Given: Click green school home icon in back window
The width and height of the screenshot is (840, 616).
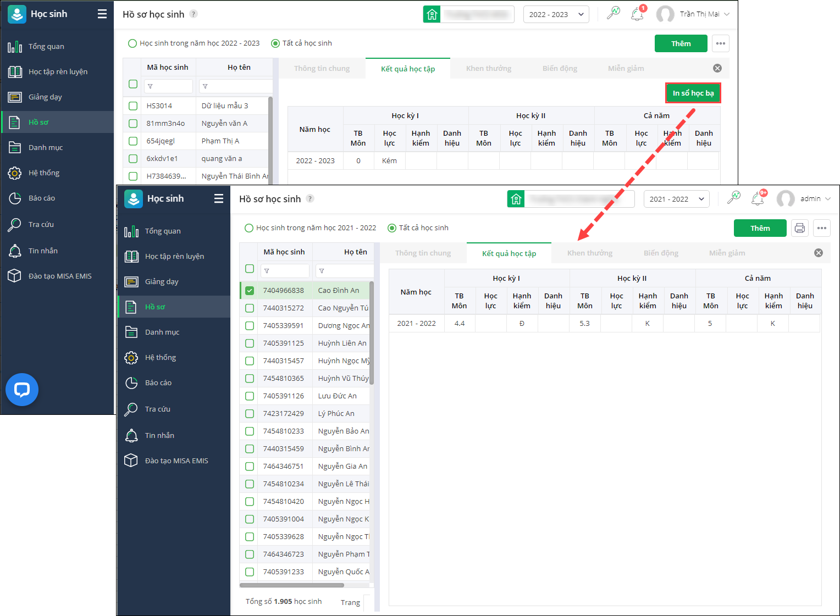Looking at the screenshot, I should (x=432, y=14).
